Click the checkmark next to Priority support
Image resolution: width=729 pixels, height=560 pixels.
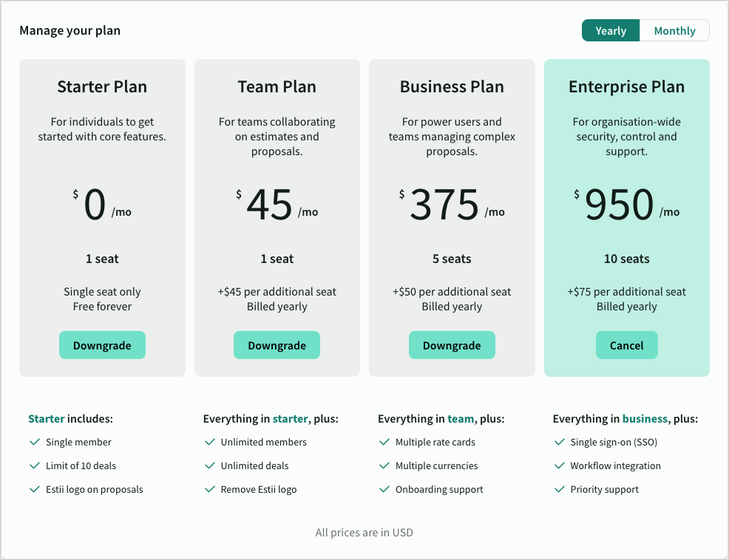[x=560, y=489]
